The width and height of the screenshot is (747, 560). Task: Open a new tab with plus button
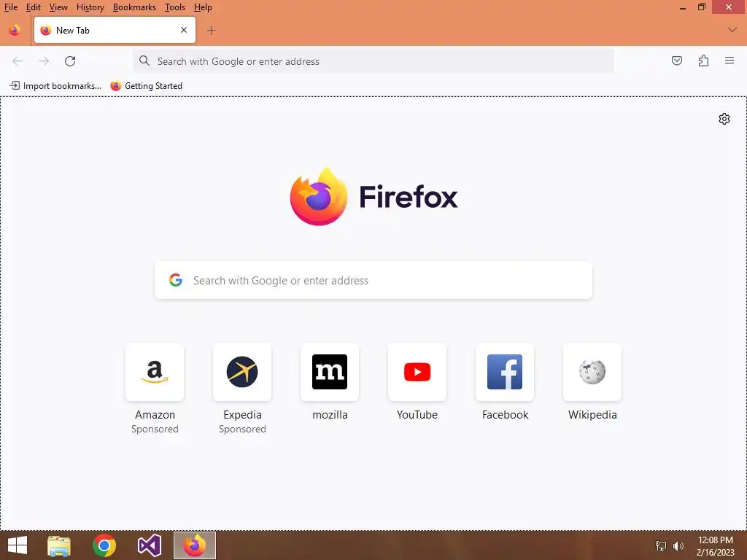click(211, 31)
